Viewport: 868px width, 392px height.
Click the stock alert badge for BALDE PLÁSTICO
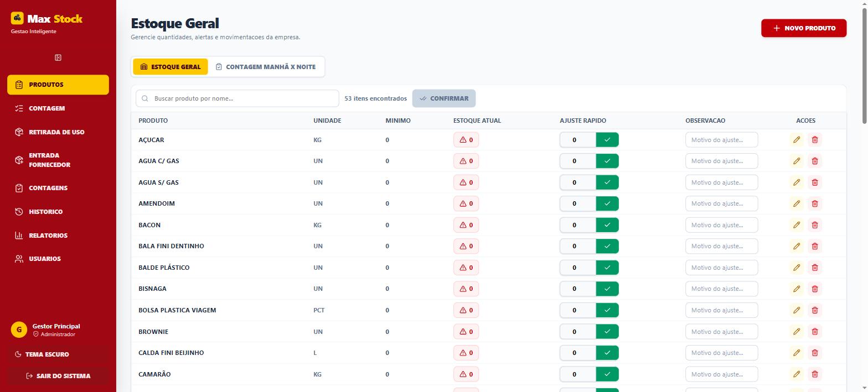coord(466,268)
